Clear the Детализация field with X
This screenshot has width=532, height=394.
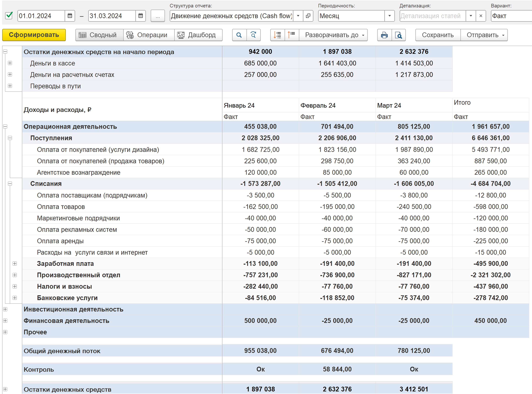pos(481,16)
